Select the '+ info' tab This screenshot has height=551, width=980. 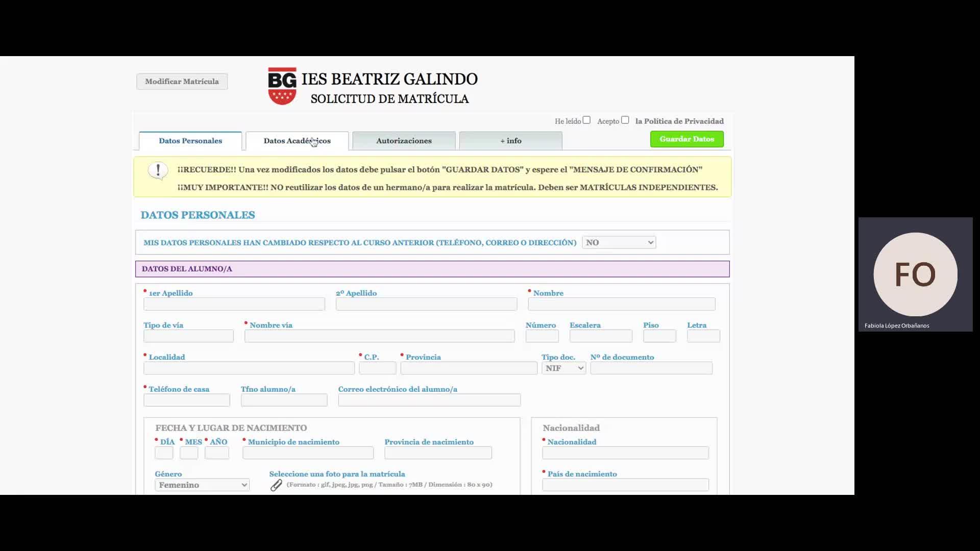[x=510, y=141]
